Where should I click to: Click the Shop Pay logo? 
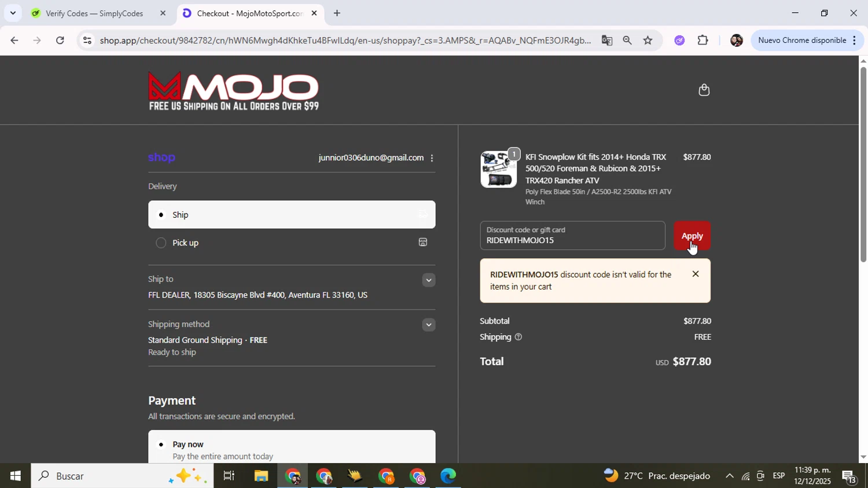coord(161,157)
